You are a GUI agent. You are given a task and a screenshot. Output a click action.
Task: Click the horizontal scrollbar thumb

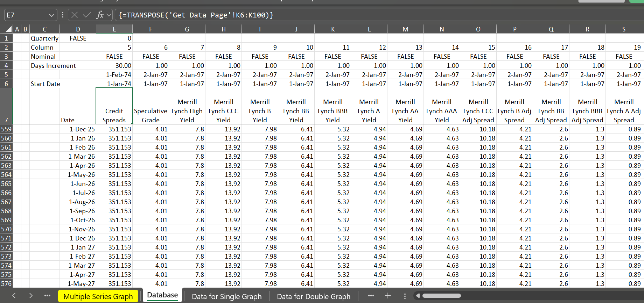pyautogui.click(x=442, y=296)
